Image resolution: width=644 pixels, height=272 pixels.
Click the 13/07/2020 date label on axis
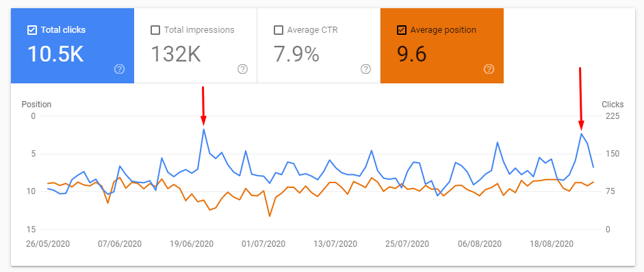[335, 244]
